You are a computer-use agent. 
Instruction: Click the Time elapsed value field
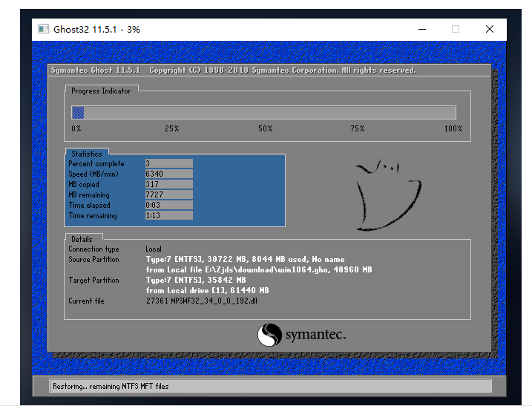(168, 205)
